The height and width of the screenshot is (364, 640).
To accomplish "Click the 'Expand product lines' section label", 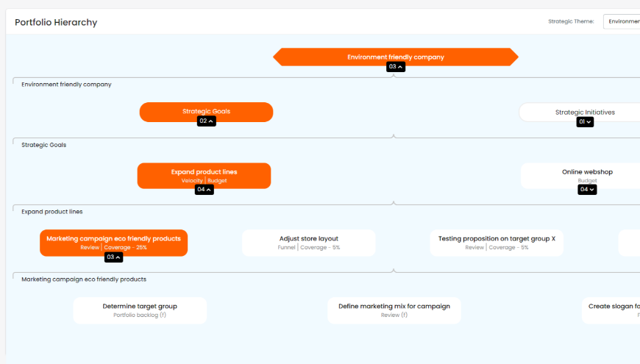I will pos(51,212).
